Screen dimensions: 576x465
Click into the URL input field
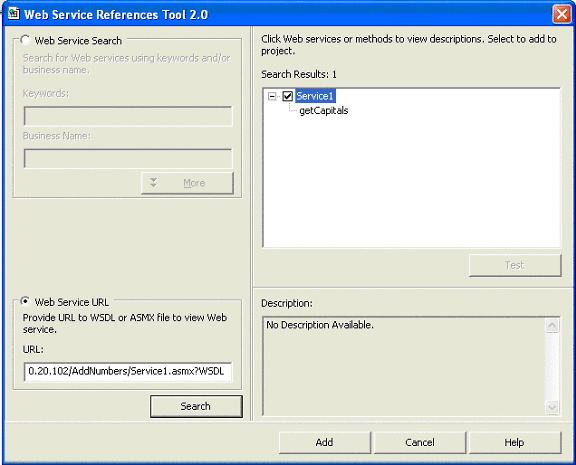128,371
